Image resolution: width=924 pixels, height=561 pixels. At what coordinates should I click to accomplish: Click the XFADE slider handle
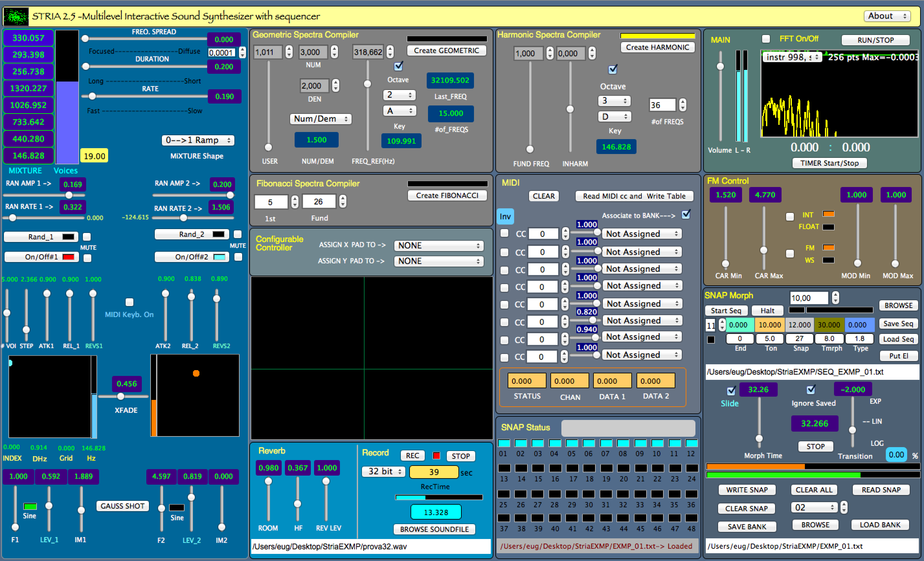click(121, 396)
